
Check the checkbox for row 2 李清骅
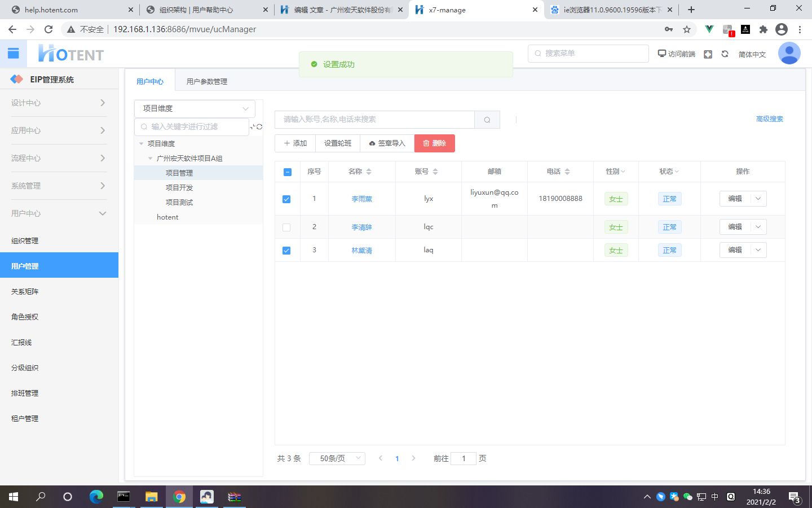pos(286,227)
